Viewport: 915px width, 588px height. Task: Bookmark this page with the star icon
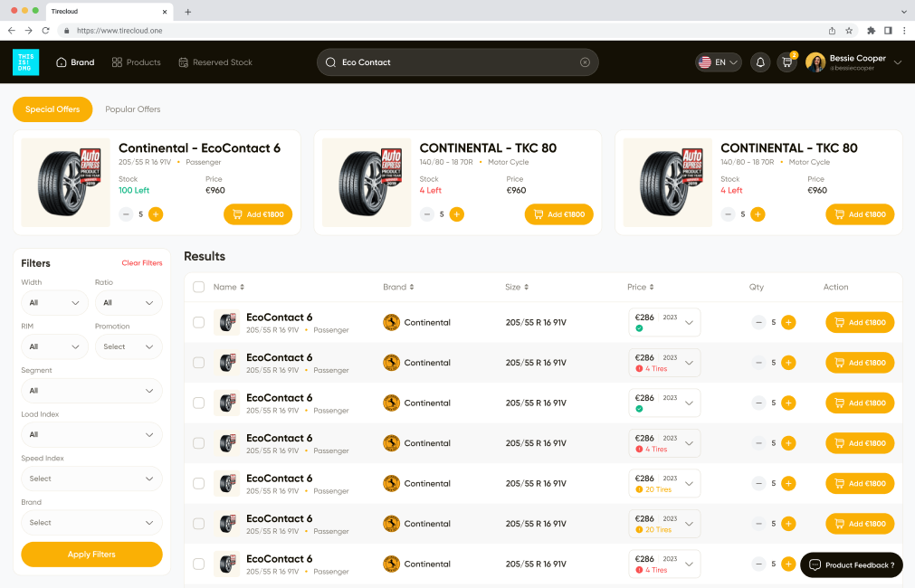(x=849, y=31)
